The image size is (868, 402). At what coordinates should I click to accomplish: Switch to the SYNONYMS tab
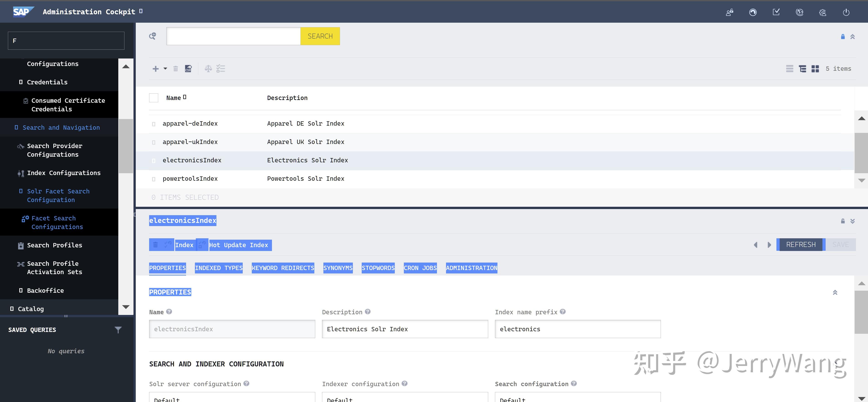point(338,268)
